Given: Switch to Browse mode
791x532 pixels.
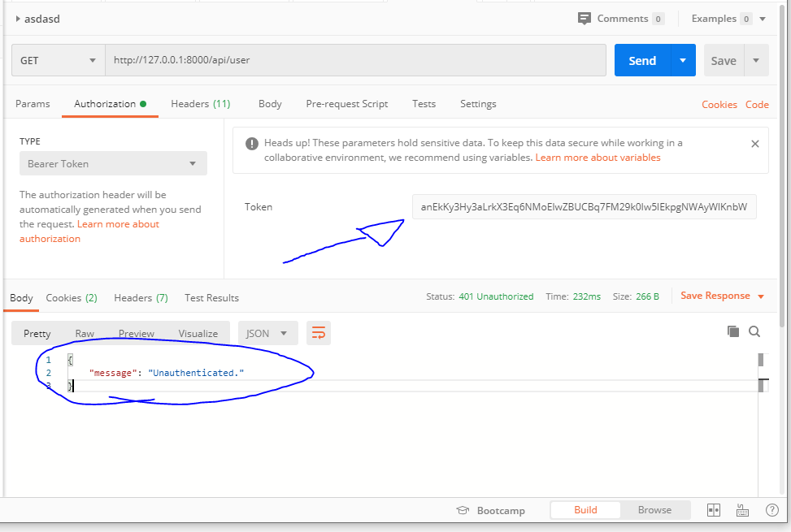Looking at the screenshot, I should coord(654,509).
